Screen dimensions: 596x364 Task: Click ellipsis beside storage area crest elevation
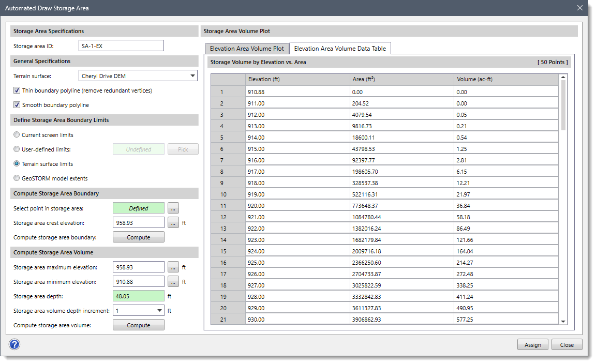pyautogui.click(x=173, y=222)
